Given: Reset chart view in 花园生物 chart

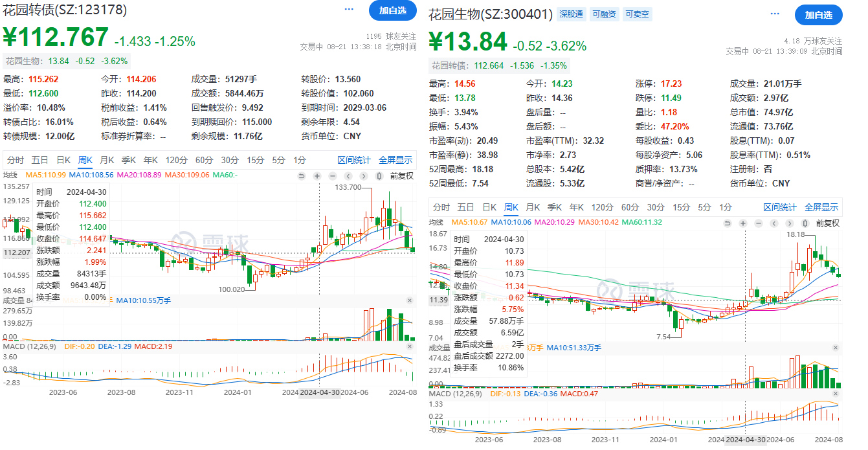Looking at the screenshot, I should pyautogui.click(x=728, y=223).
